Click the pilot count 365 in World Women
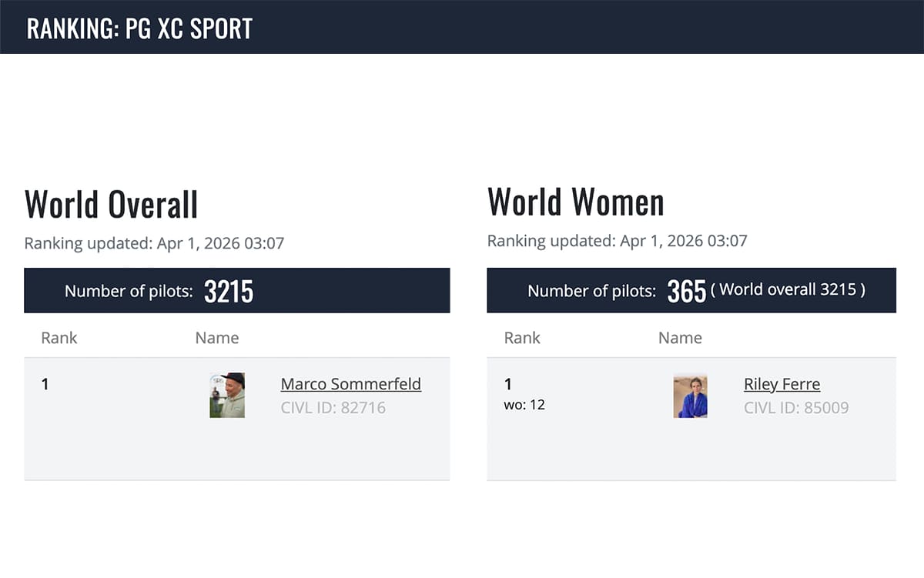Screen dimensions: 924x578 point(686,291)
